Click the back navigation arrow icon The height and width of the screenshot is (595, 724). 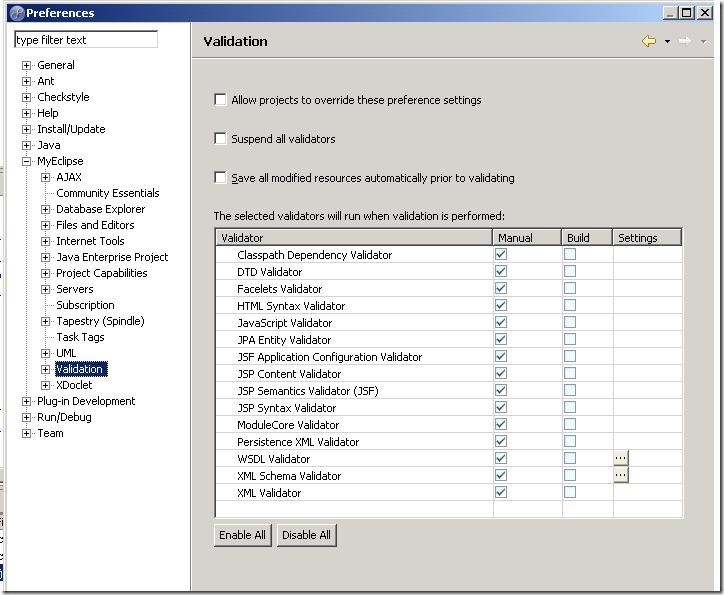point(649,41)
